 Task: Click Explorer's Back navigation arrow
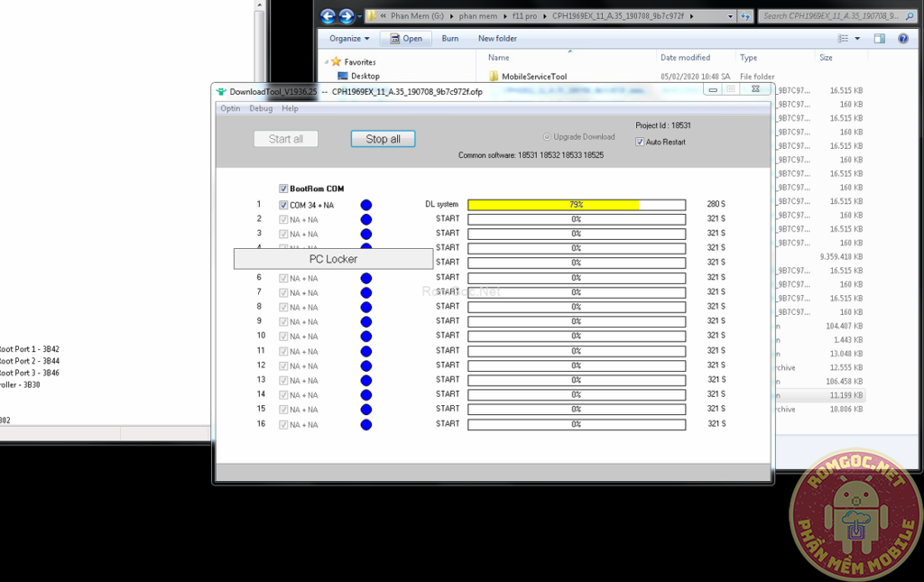tap(328, 16)
